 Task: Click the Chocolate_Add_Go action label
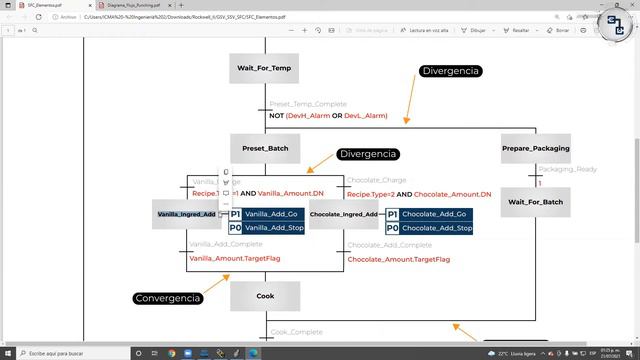click(x=434, y=214)
